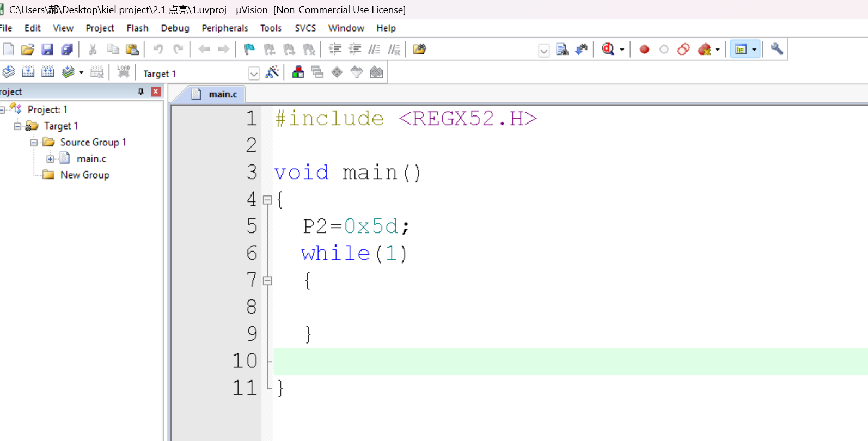Open the Flash menu
This screenshot has height=441, width=868.
(137, 28)
